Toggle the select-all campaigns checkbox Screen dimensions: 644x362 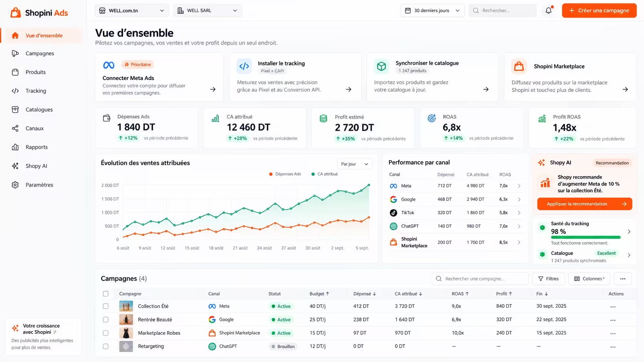tap(106, 294)
